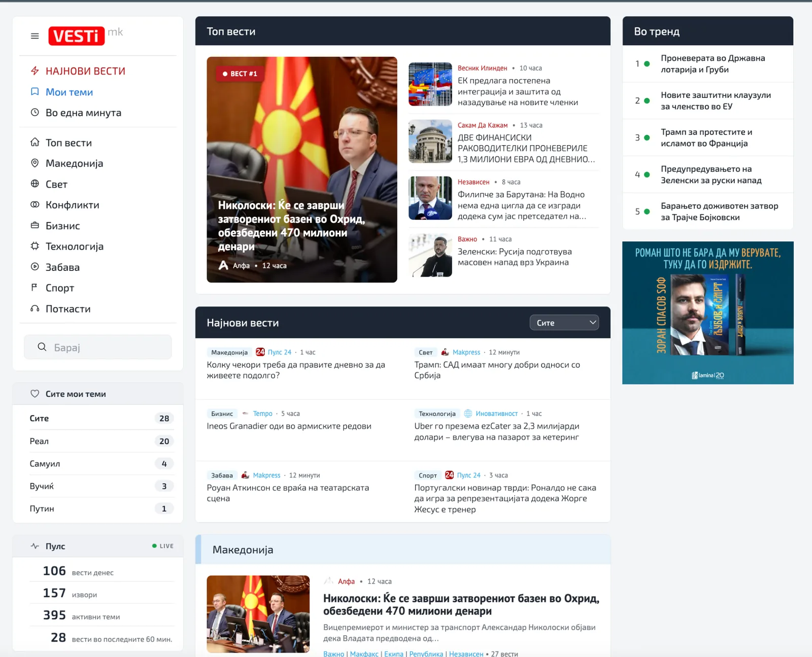Click the play icon beside Забава

pyautogui.click(x=35, y=267)
